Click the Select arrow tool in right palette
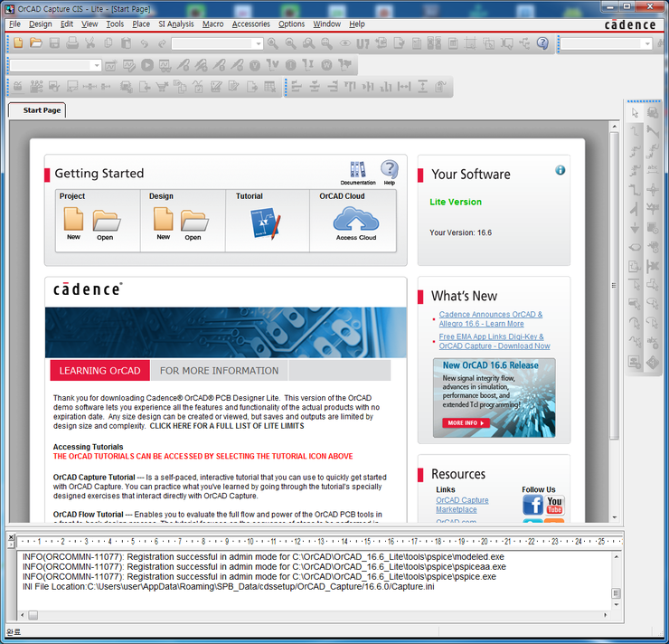 635,113
